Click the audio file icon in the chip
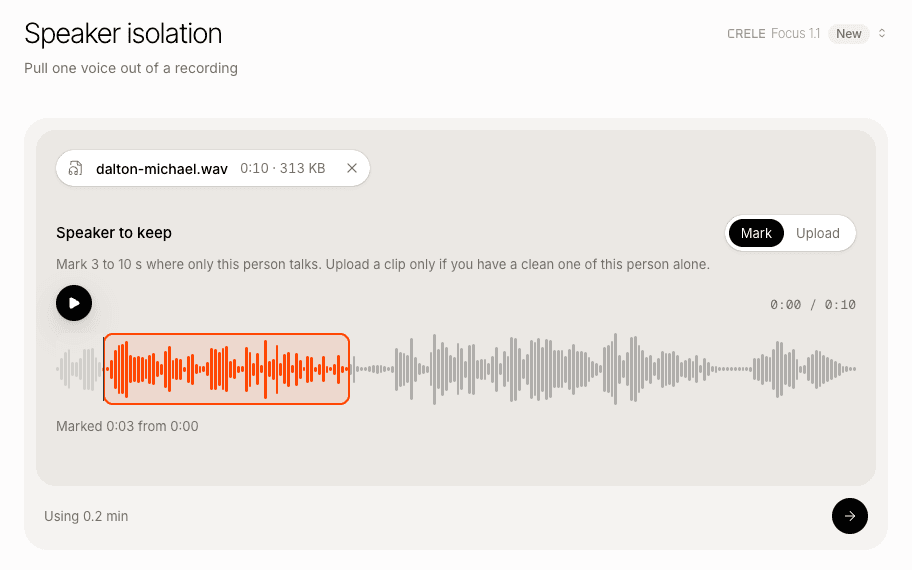The height and width of the screenshot is (570, 912). pos(75,168)
